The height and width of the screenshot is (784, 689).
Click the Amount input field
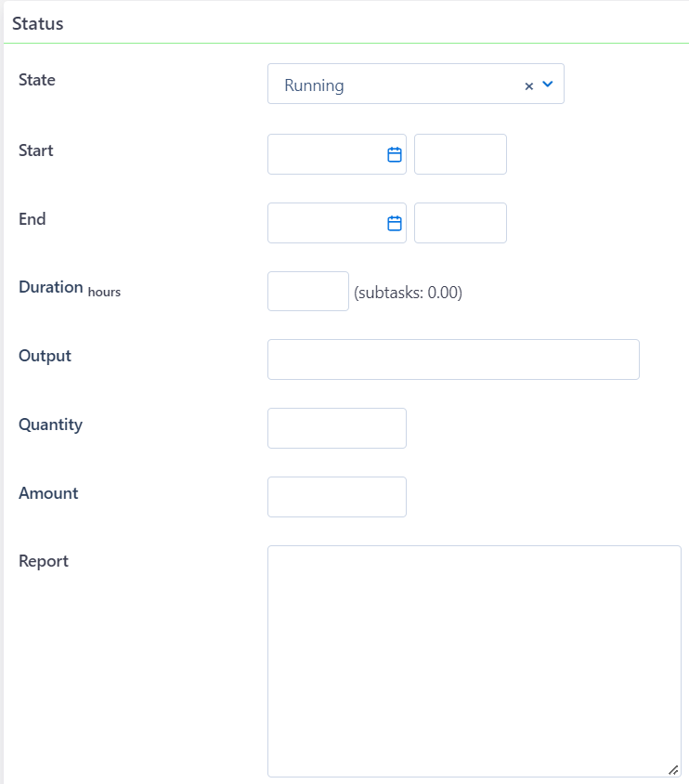tap(336, 497)
